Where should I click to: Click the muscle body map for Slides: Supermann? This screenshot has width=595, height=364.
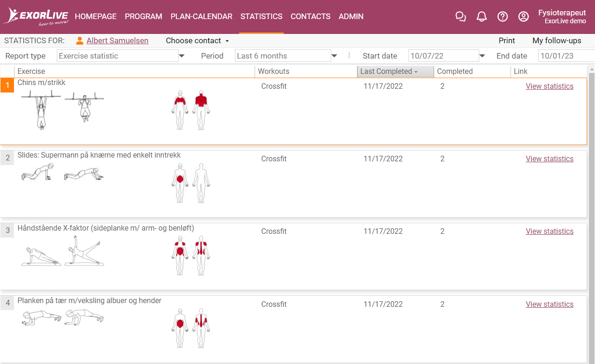[x=191, y=183]
